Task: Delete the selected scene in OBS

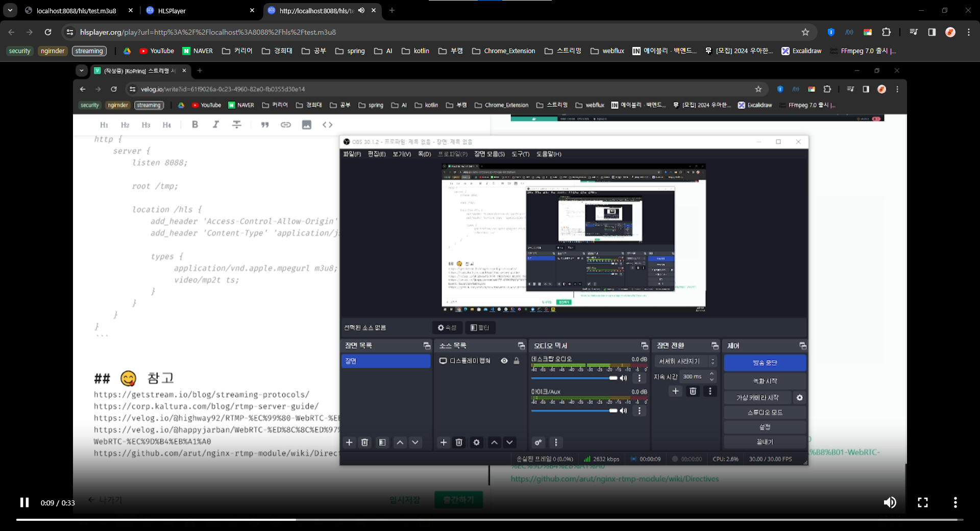Action: 365,443
